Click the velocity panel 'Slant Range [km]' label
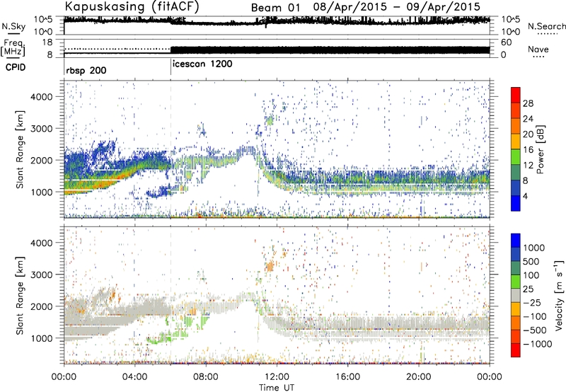 click(x=19, y=296)
